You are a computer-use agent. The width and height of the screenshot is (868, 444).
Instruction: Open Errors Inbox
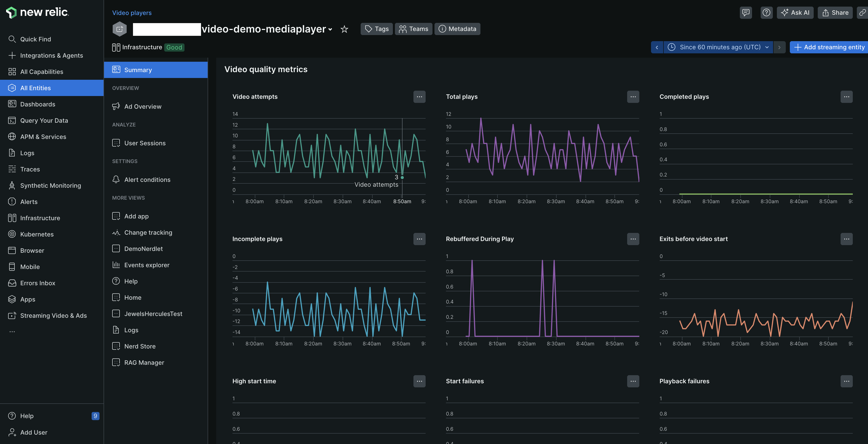tap(37, 283)
